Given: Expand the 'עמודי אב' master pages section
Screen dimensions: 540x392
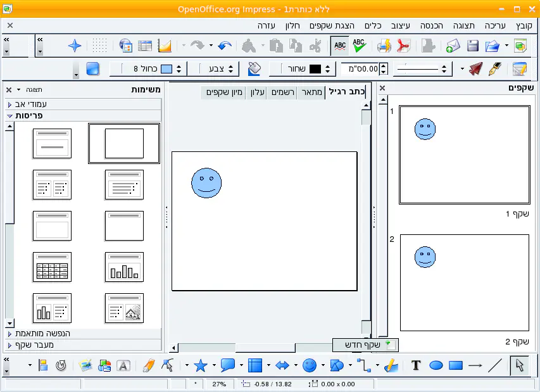Looking at the screenshot, I should coord(82,104).
